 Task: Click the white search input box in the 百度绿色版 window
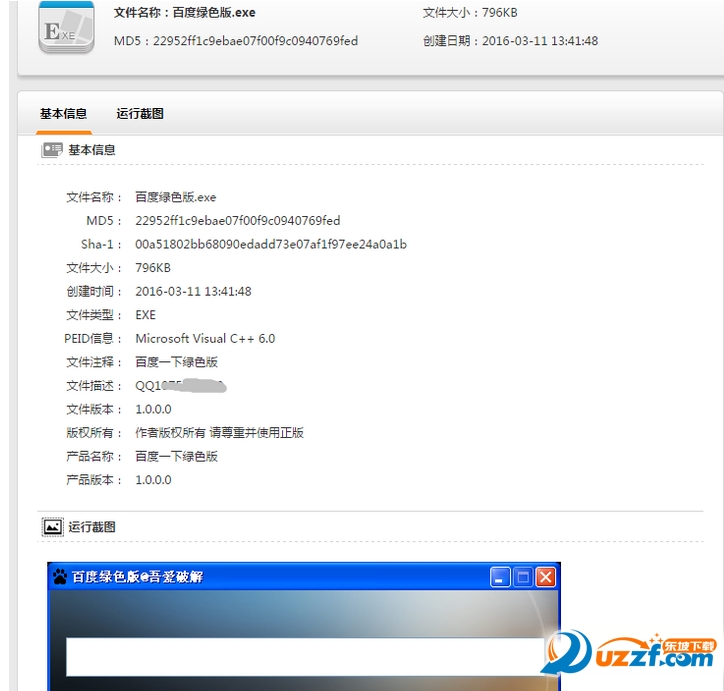point(307,656)
